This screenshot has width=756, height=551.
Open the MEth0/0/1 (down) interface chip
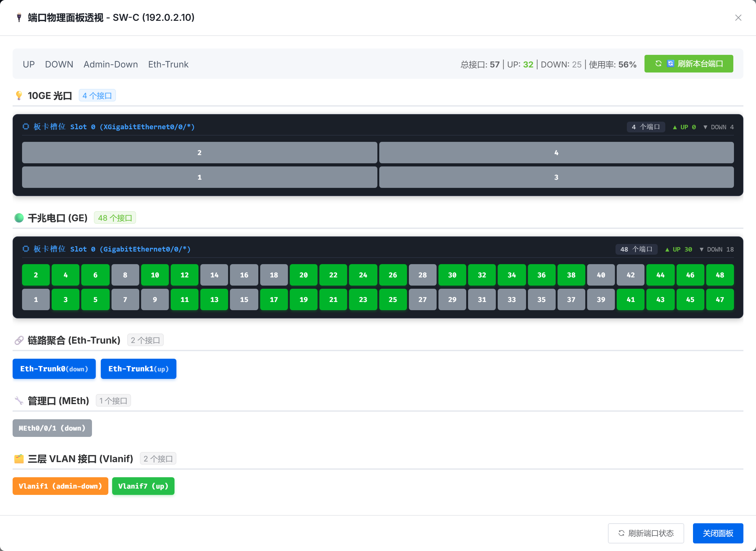click(x=52, y=428)
